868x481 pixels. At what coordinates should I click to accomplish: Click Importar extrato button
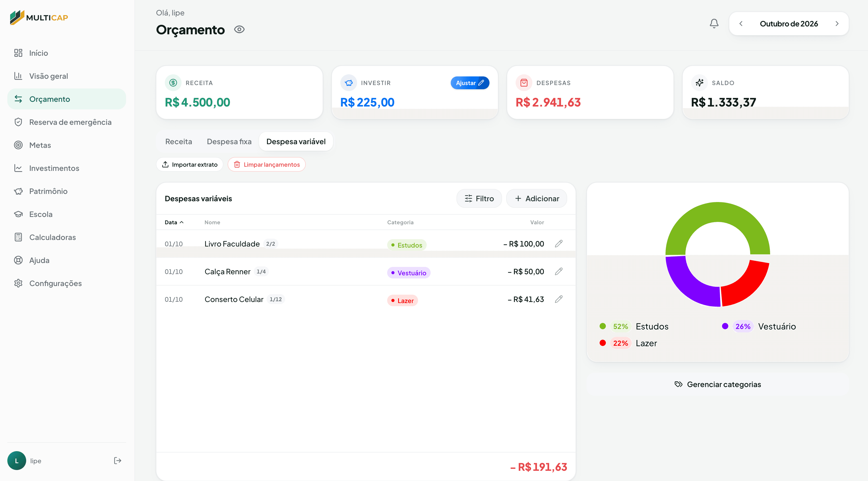click(x=190, y=165)
